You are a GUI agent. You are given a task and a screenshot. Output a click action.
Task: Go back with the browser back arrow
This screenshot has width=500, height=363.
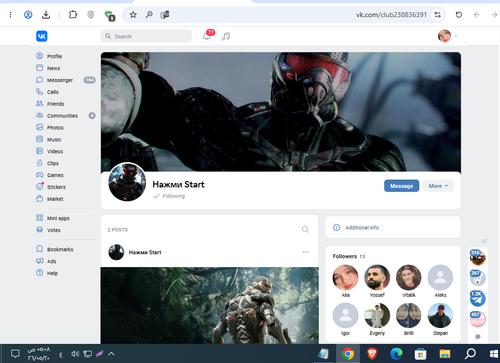tap(477, 15)
